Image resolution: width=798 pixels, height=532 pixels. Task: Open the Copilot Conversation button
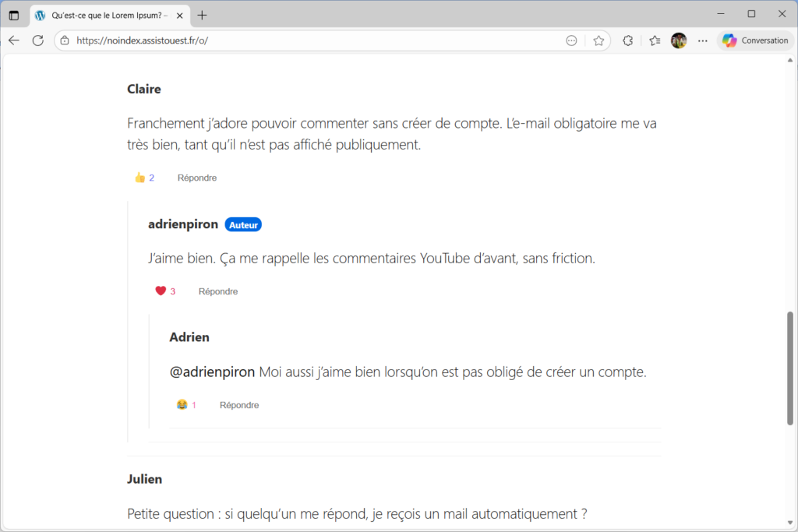pyautogui.click(x=755, y=41)
